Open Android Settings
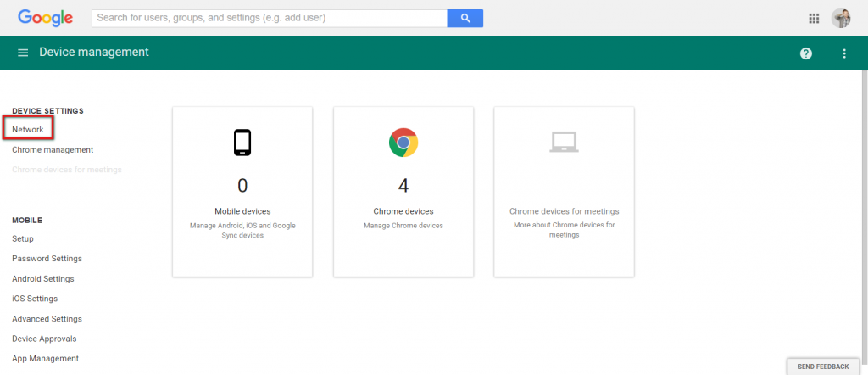This screenshot has width=868, height=375. tap(43, 278)
